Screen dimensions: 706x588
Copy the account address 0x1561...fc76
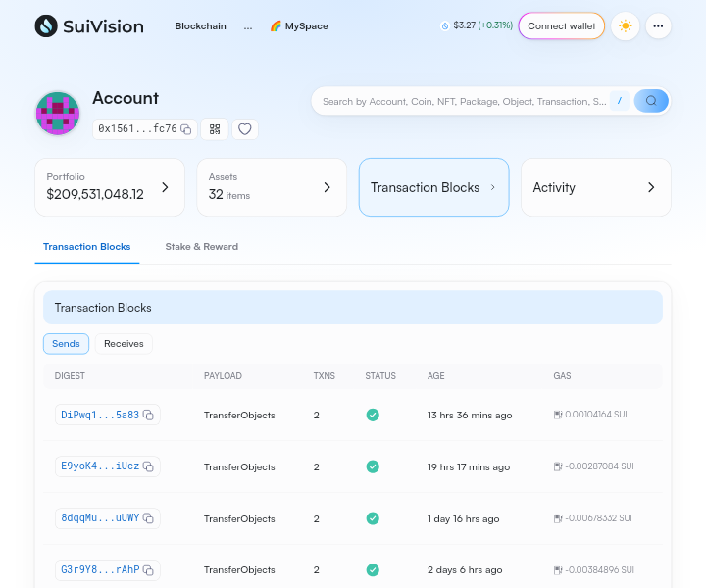[x=186, y=129]
